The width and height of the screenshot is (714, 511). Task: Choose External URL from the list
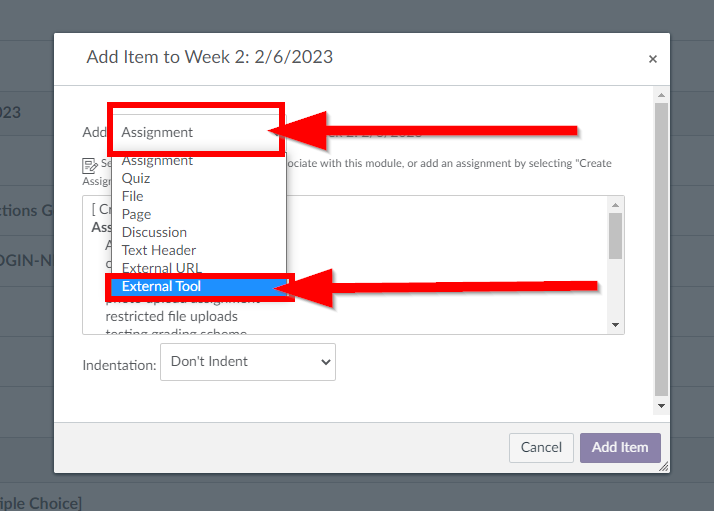162,268
